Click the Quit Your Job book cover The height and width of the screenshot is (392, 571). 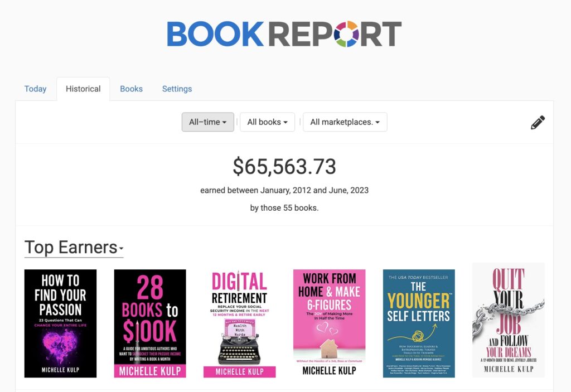pyautogui.click(x=509, y=320)
